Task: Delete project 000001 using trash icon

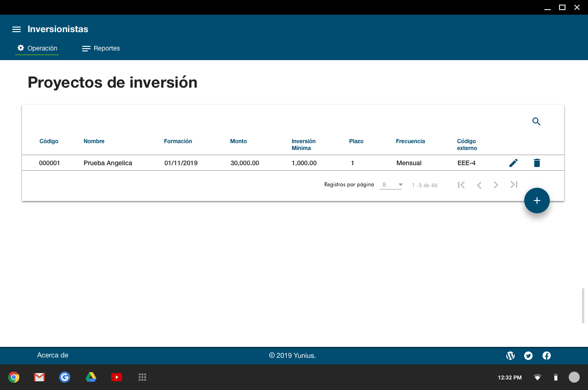Action: tap(537, 163)
